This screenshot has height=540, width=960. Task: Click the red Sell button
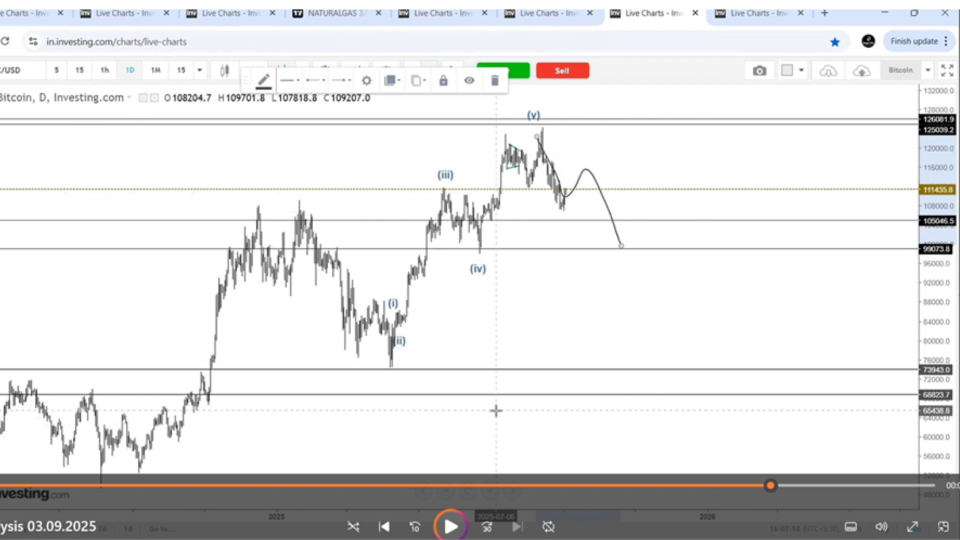pos(562,71)
